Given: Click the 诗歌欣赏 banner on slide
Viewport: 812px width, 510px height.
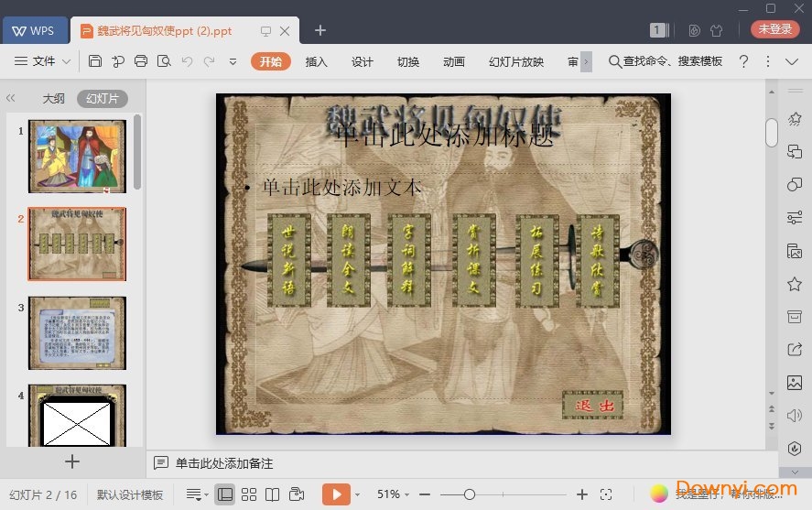Looking at the screenshot, I should click(597, 260).
